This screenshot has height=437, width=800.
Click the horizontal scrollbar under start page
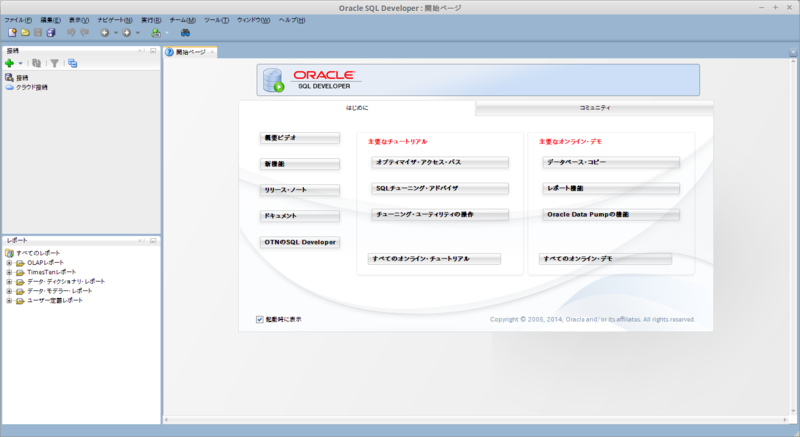[x=476, y=420]
